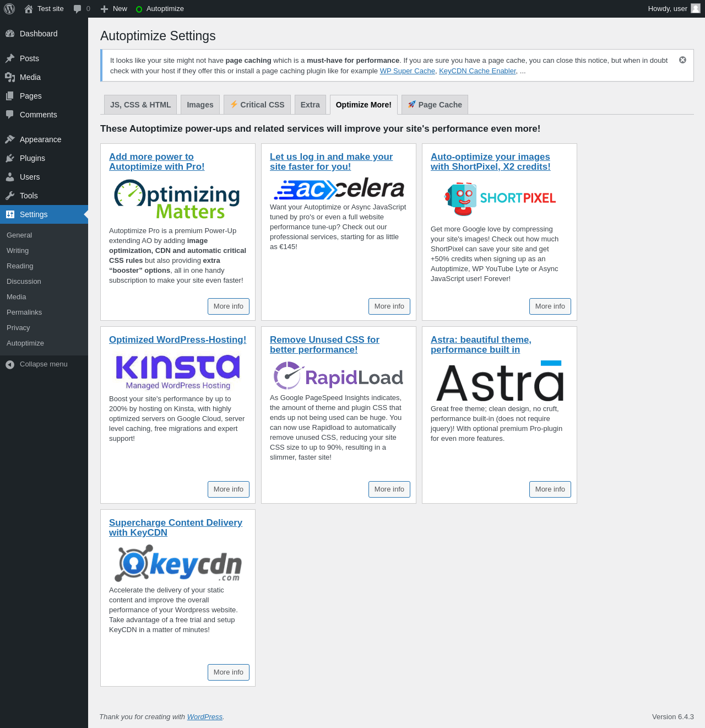Click the New plus icon in admin bar
705x728 pixels.
click(x=104, y=9)
